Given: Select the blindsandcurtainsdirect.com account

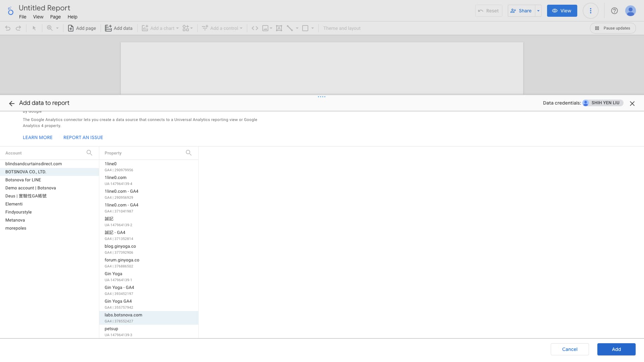Looking at the screenshot, I should click(x=49, y=164).
